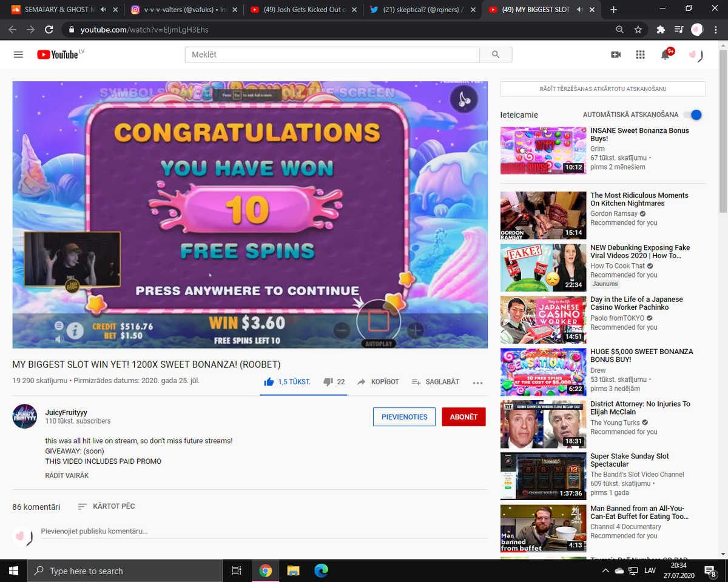Viewport: 728px width, 582px height.
Task: Share the video with KOPĪGOT
Action: (x=378, y=382)
